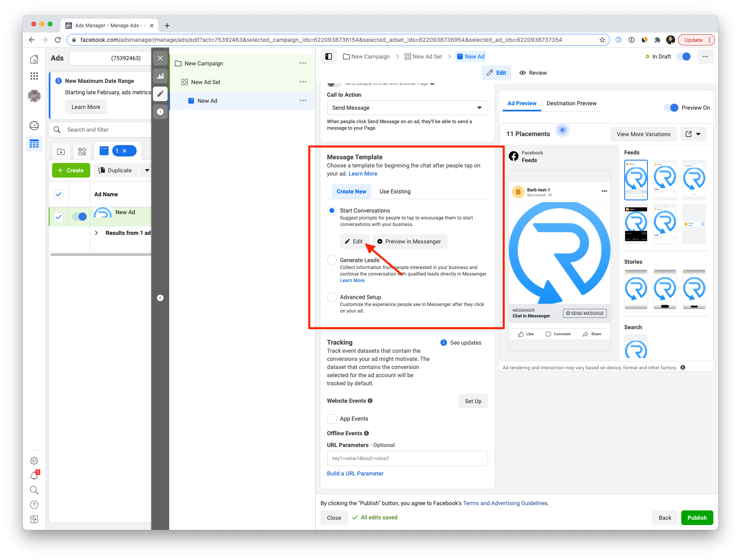Open the settings gear in left sidebar
741x560 pixels.
[x=34, y=461]
